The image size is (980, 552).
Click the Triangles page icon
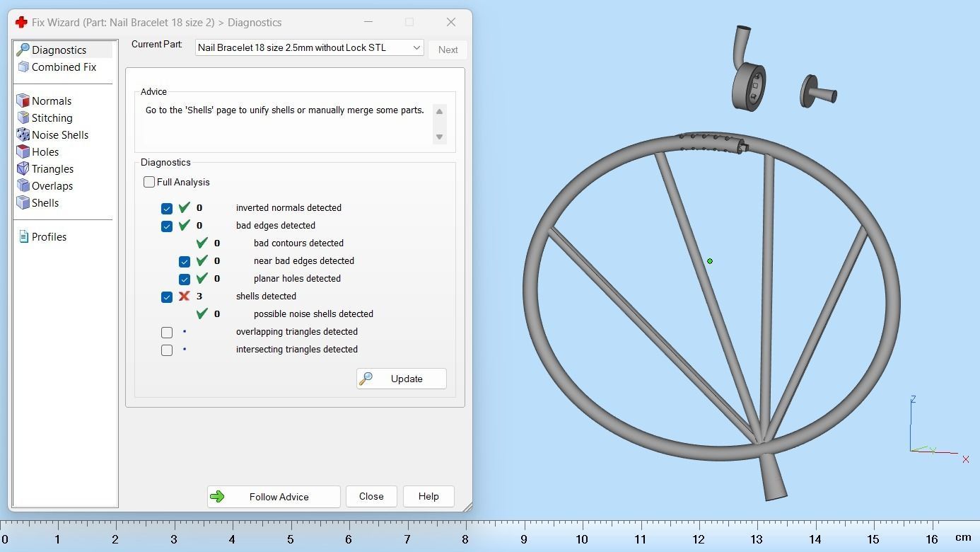pos(23,168)
